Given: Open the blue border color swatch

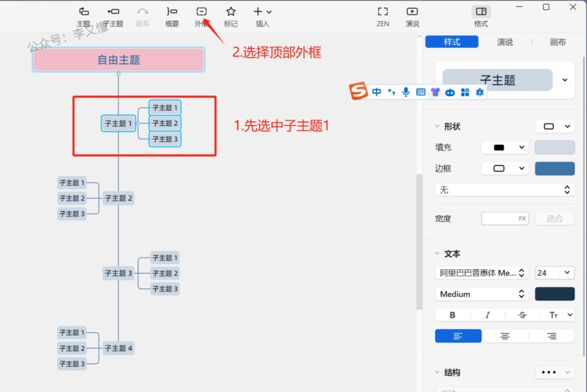Looking at the screenshot, I should point(554,168).
